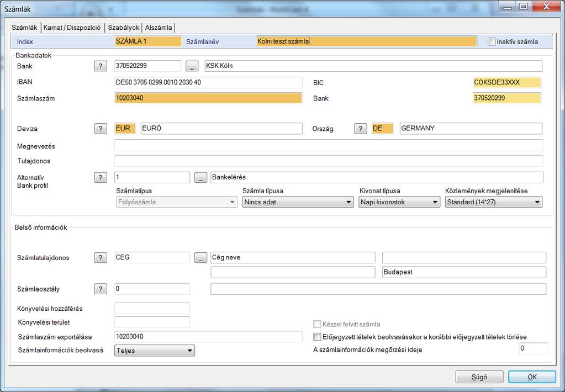
Task: Click the Számlanév field with Kölni teszt számla
Action: click(367, 41)
